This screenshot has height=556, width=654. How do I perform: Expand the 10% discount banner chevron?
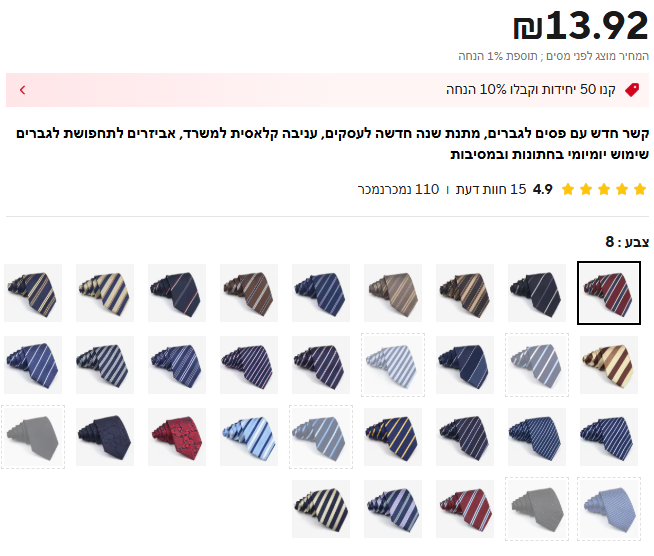click(23, 90)
